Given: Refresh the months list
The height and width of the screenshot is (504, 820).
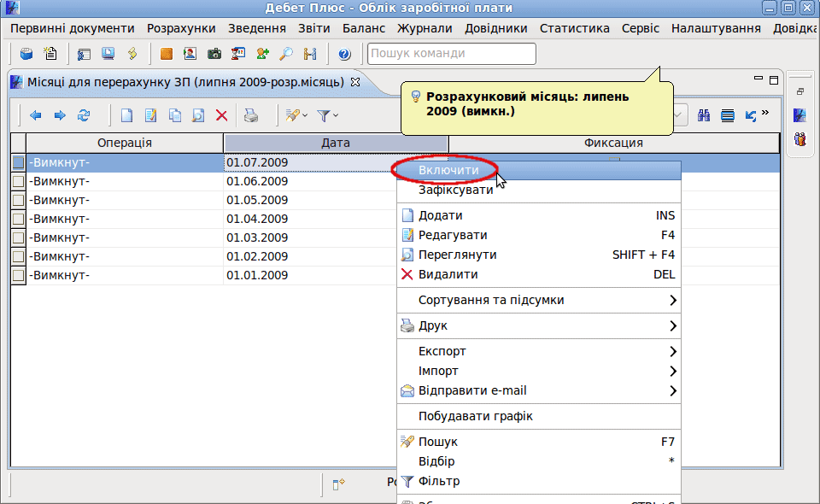Looking at the screenshot, I should pos(84,115).
